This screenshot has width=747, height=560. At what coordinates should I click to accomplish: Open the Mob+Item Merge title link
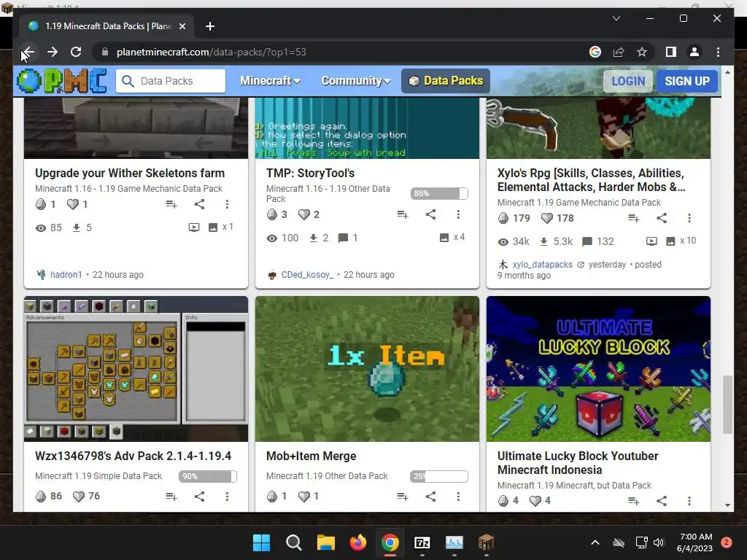point(311,456)
